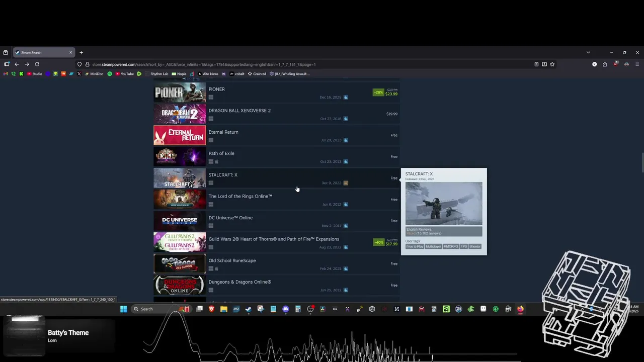Click the PIONER -20% discount badge
This screenshot has width=644, height=362.
click(378, 93)
